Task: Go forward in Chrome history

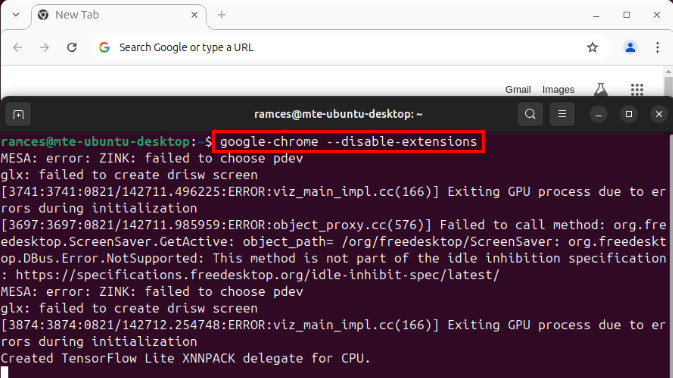Action: pyautogui.click(x=44, y=47)
